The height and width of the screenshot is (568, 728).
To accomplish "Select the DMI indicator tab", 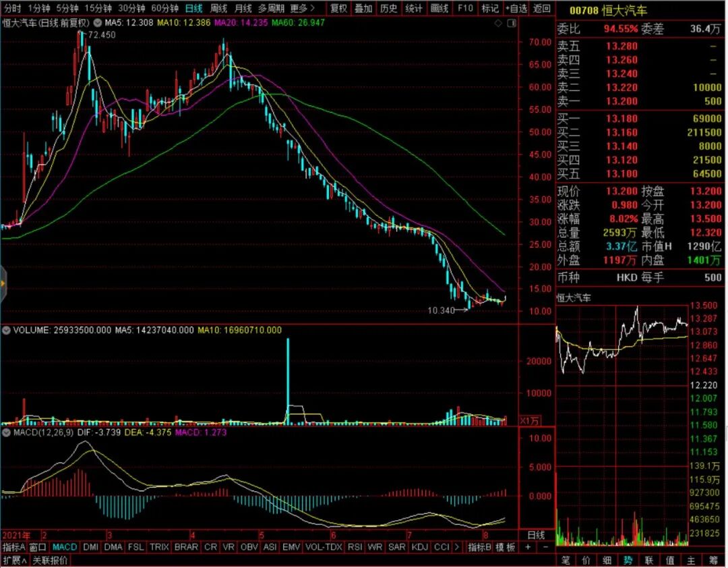I will 90,547.
